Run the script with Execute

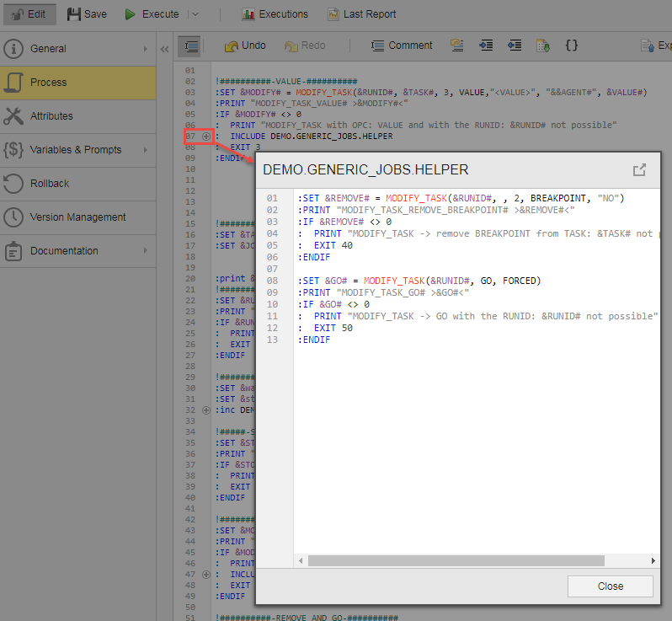click(152, 14)
